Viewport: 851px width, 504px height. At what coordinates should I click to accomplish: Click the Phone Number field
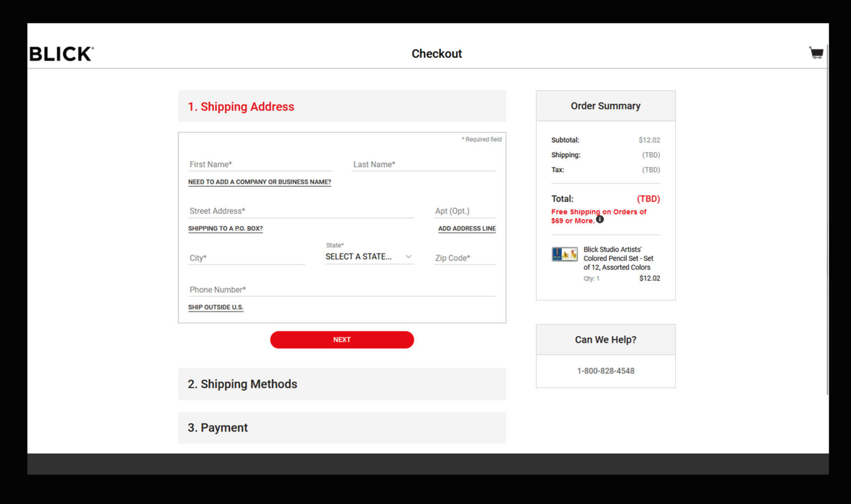342,290
